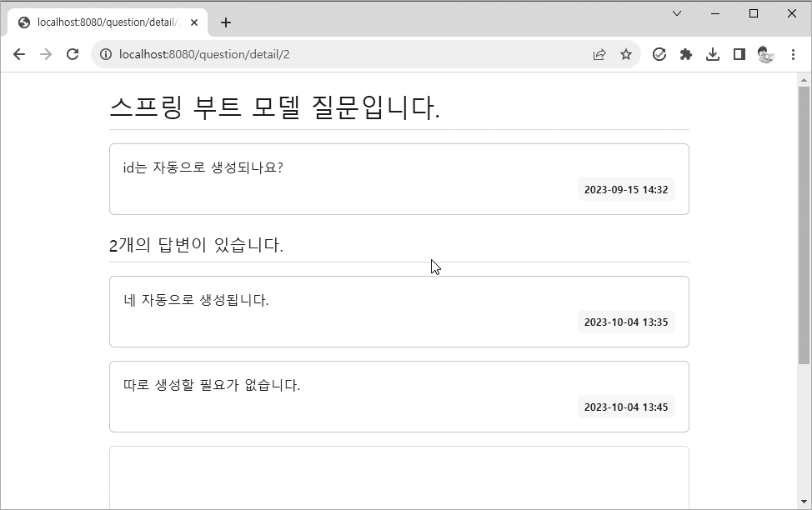Viewport: 812px width, 510px height.
Task: Open the circular checkmark extension icon
Action: click(659, 54)
